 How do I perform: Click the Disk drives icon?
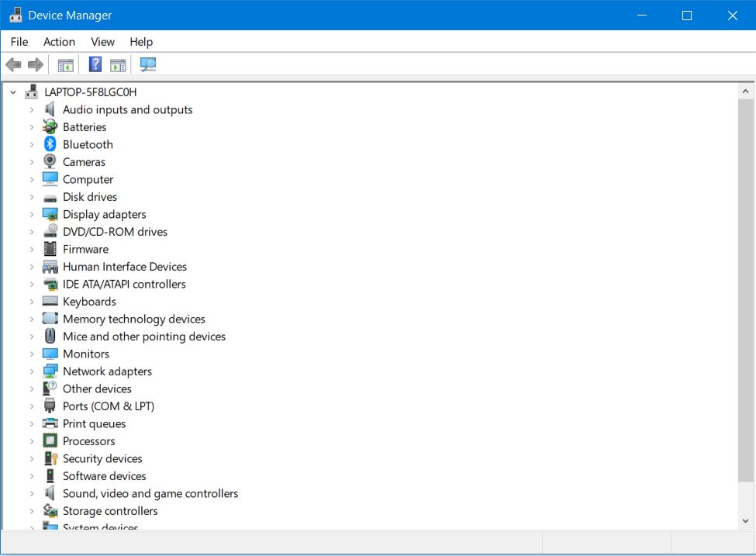coord(50,198)
